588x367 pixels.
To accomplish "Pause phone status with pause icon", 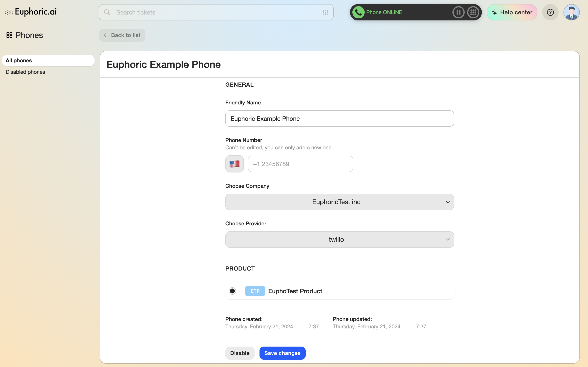I will (458, 12).
